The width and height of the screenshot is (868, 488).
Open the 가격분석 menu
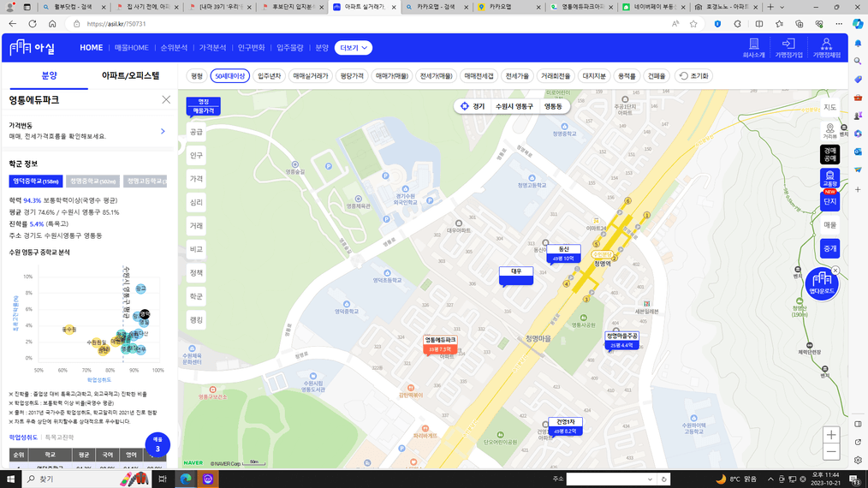pos(212,48)
